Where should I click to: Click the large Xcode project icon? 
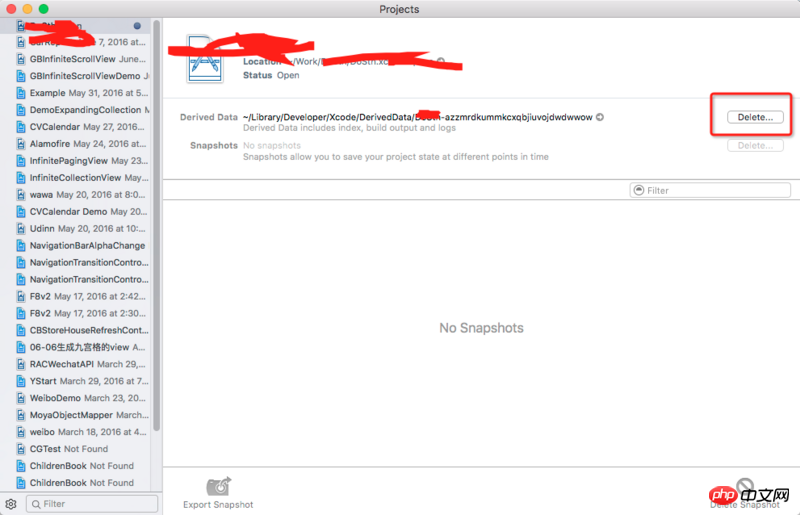[205, 59]
